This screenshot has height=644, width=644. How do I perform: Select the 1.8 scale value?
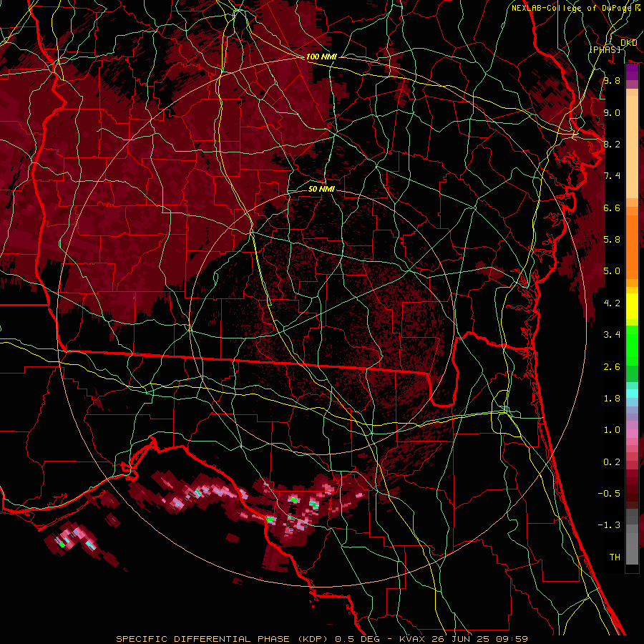coord(612,399)
